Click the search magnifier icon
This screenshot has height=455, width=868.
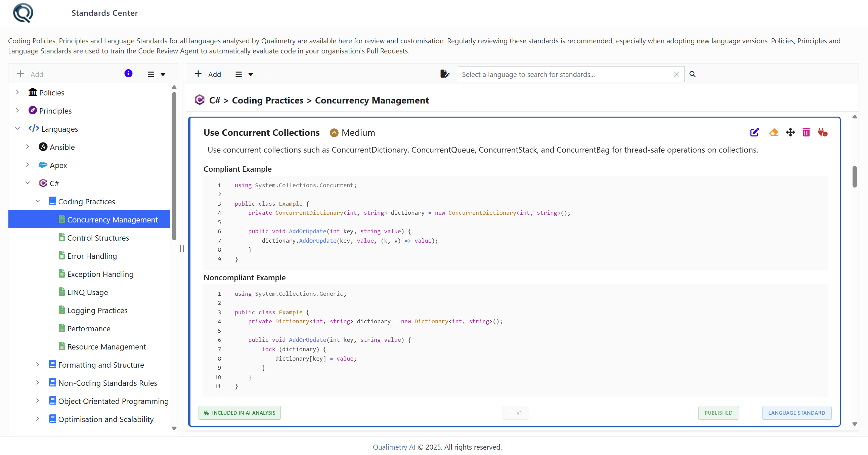tap(692, 74)
